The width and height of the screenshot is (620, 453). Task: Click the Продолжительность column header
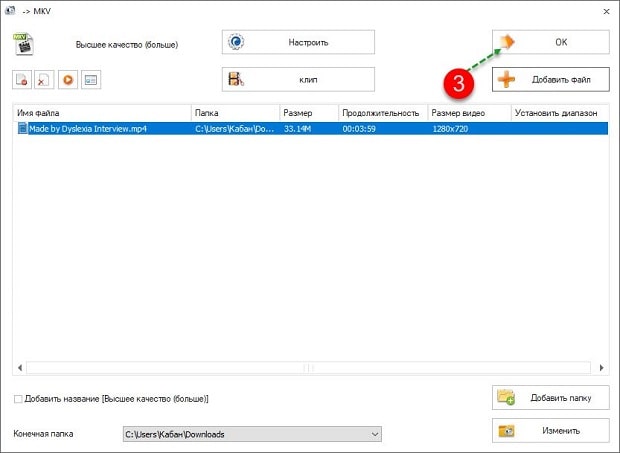tap(383, 113)
